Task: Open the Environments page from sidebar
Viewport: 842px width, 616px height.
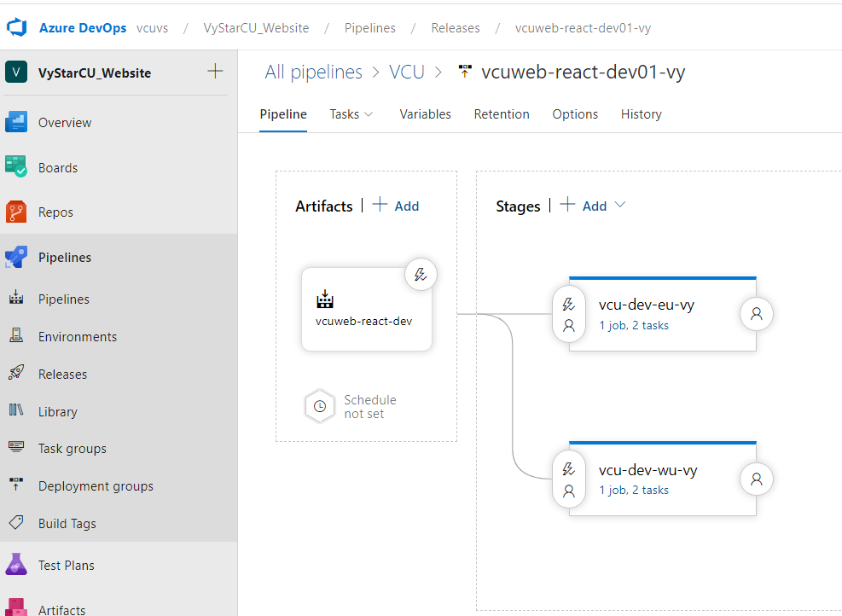Action: (18, 336)
